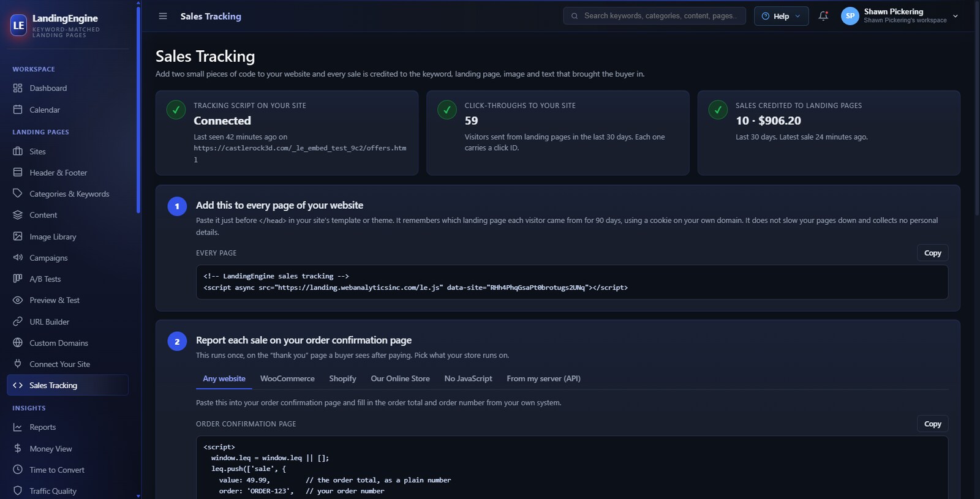The width and height of the screenshot is (980, 499).
Task: Click the keyword search field
Action: tap(654, 16)
